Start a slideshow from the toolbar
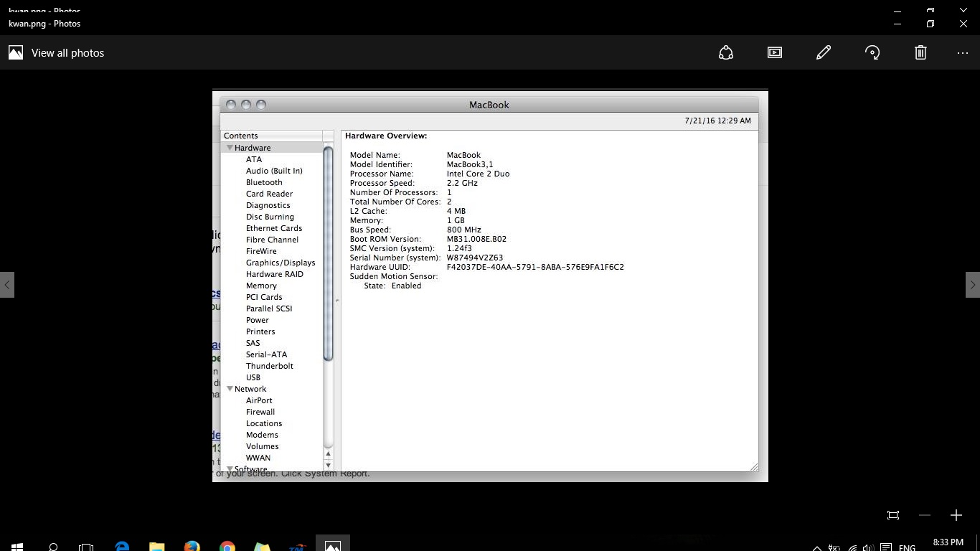 (775, 52)
